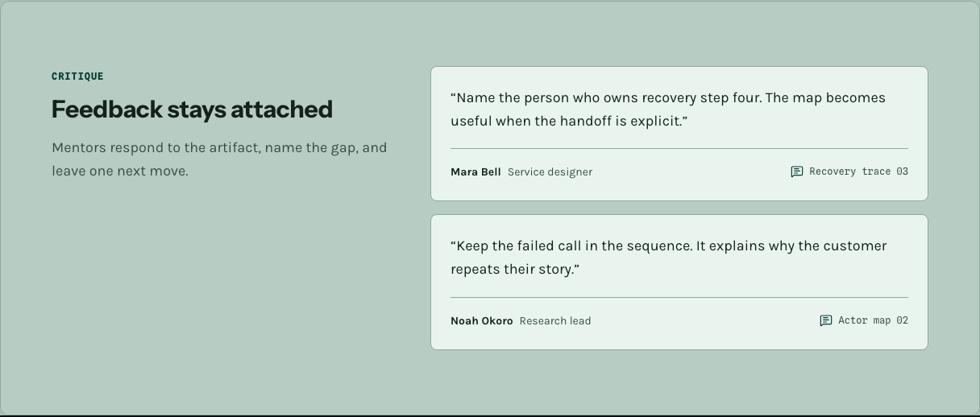Image resolution: width=980 pixels, height=417 pixels.
Task: Click the quote about recovery step four
Action: click(x=668, y=109)
